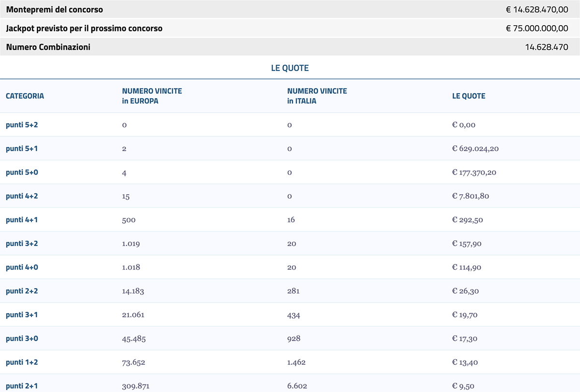The height and width of the screenshot is (392, 580).
Task: Click the € 629.024,20 prize value
Action: pyautogui.click(x=475, y=148)
